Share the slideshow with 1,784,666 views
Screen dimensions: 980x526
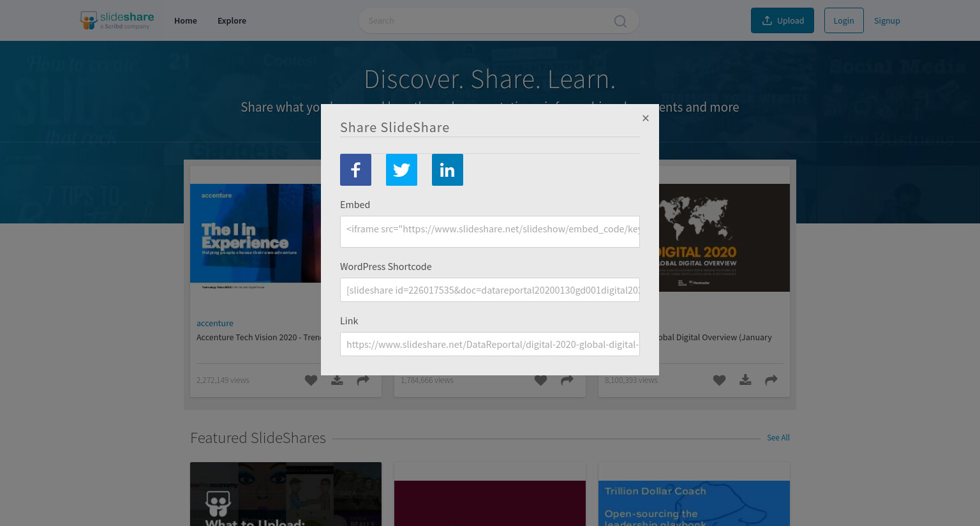567,380
